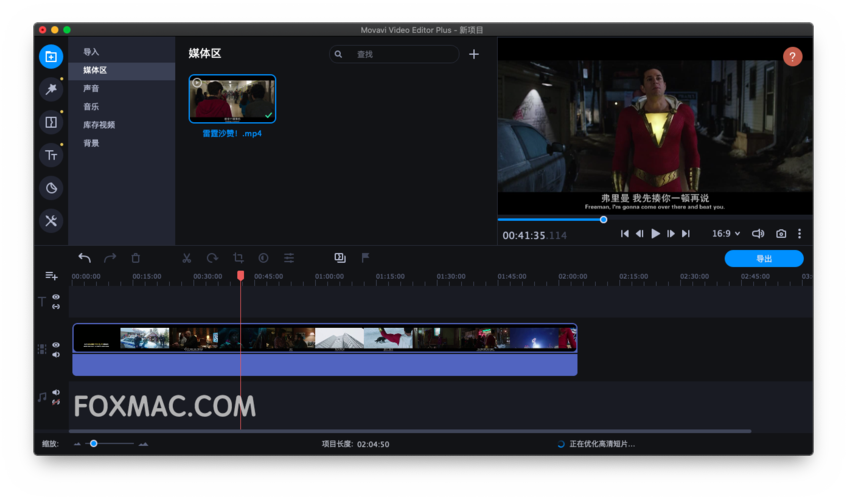Open the Titles text panel
This screenshot has height=500, width=847.
(51, 156)
